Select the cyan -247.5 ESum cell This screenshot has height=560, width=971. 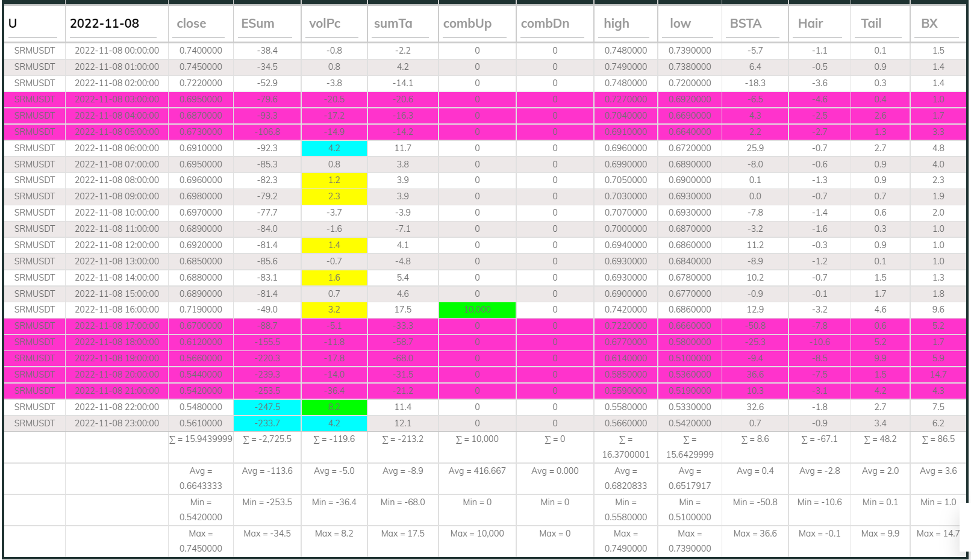(267, 406)
